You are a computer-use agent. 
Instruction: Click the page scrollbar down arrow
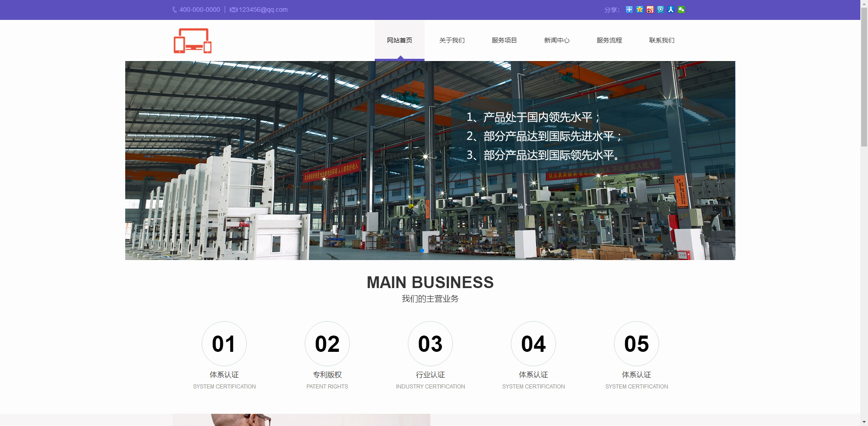[x=864, y=422]
